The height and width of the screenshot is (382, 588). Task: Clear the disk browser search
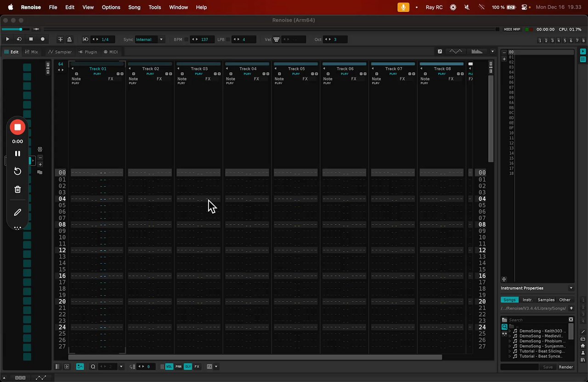click(x=571, y=319)
